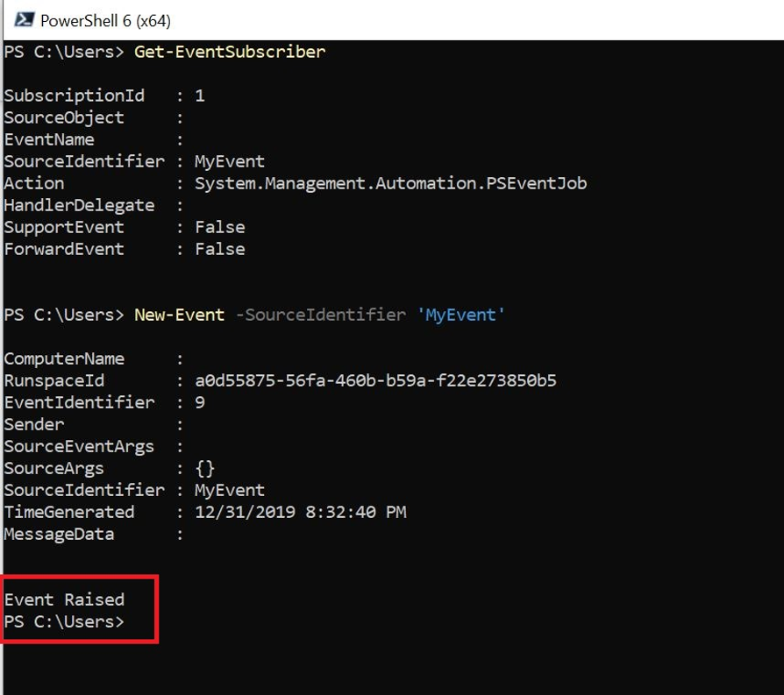Viewport: 784px width, 695px height.
Task: Select the 'SourceObject' property label
Action: pyautogui.click(x=64, y=118)
